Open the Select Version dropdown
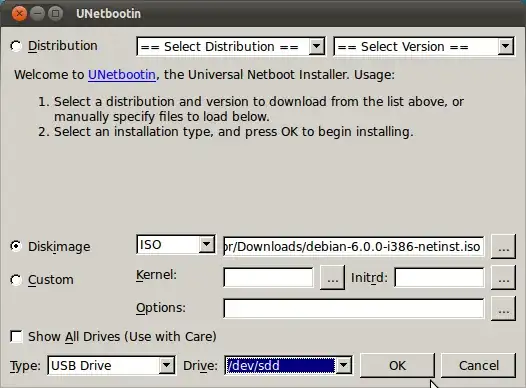The width and height of the screenshot is (526, 388). (x=424, y=46)
